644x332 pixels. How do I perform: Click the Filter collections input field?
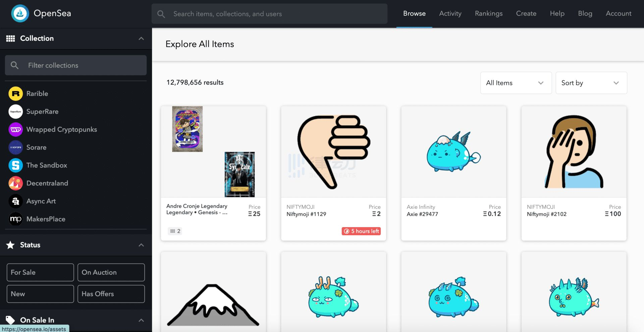[x=76, y=65]
